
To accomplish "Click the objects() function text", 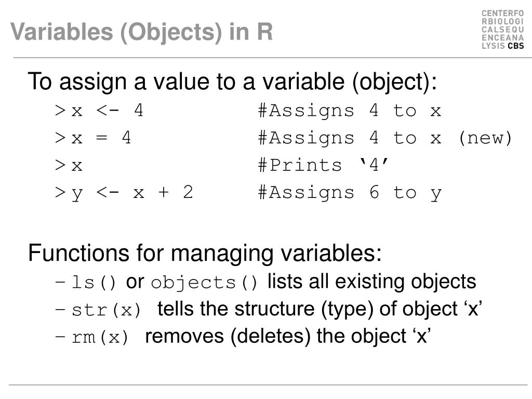I will click(204, 283).
